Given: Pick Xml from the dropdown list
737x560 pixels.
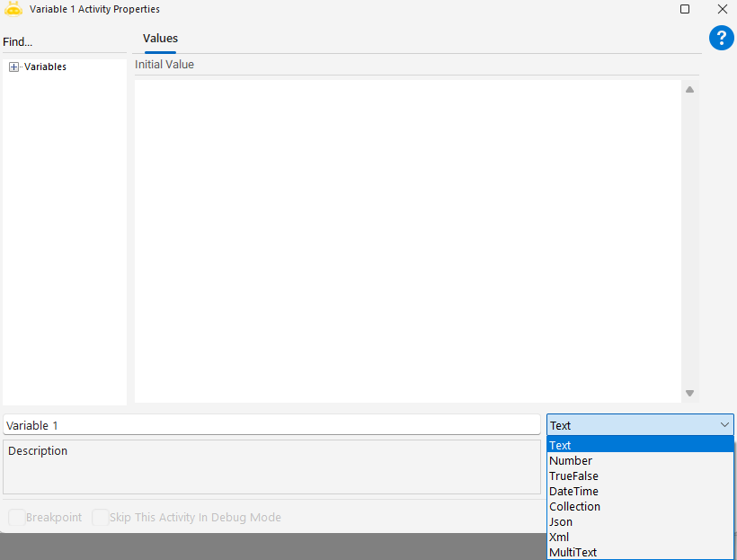Looking at the screenshot, I should [x=559, y=538].
